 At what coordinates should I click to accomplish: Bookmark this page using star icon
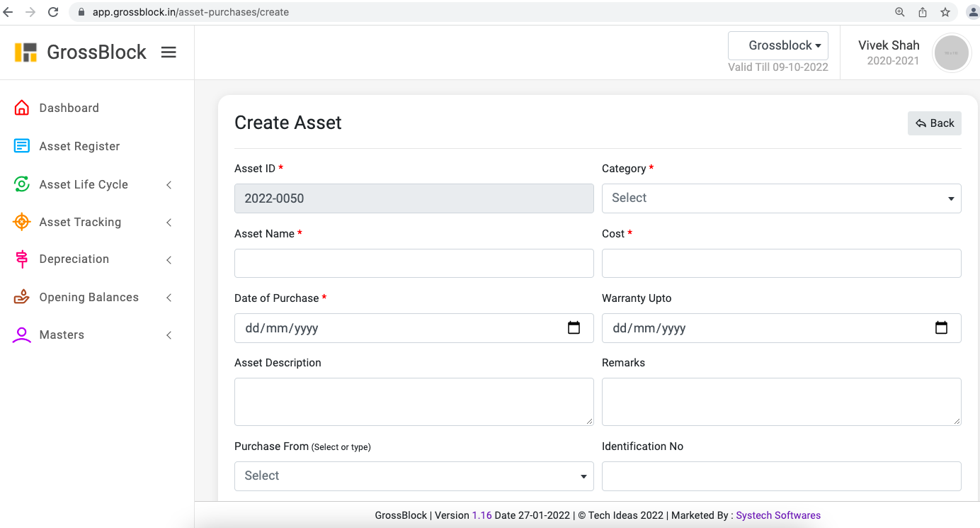click(x=945, y=12)
